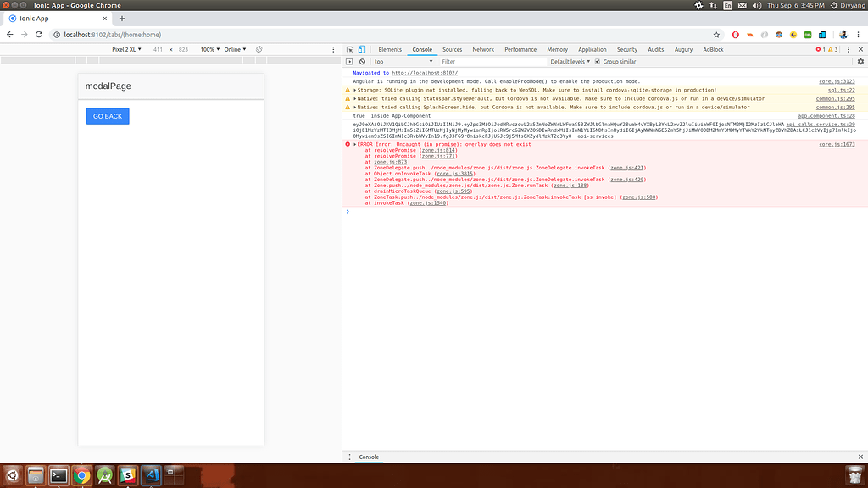Expand the ERROR stack trace entry
Viewport: 868px width, 488px height.
tap(354, 144)
